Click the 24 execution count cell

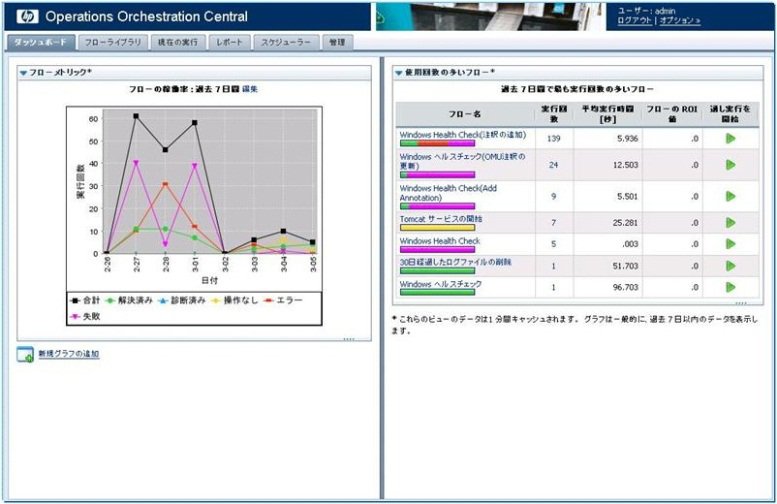[x=554, y=165]
